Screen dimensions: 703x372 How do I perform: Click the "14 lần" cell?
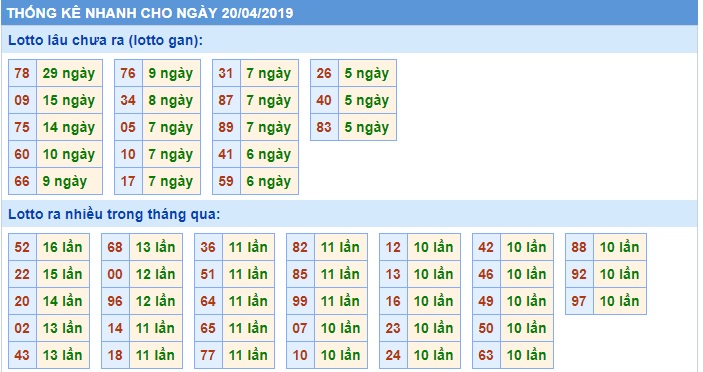tap(63, 301)
